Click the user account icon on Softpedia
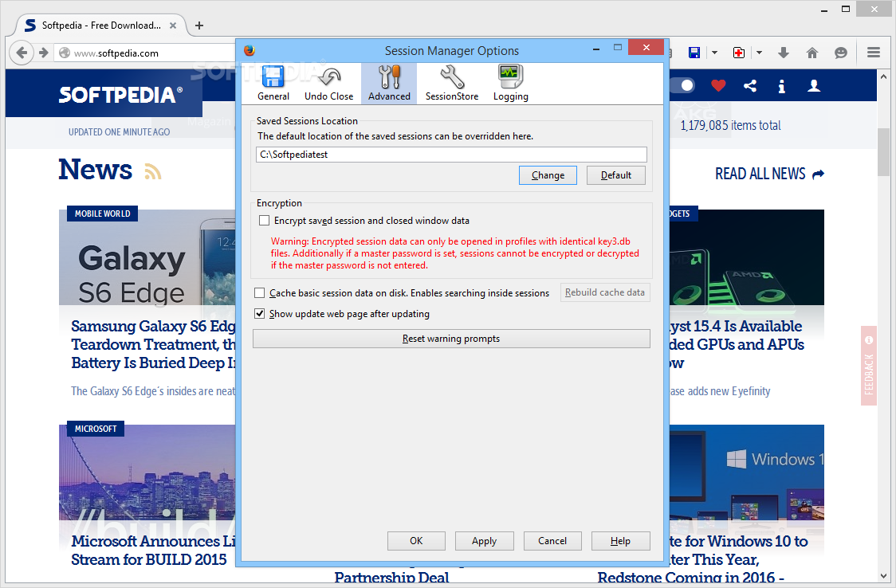The width and height of the screenshot is (896, 588). click(x=814, y=85)
